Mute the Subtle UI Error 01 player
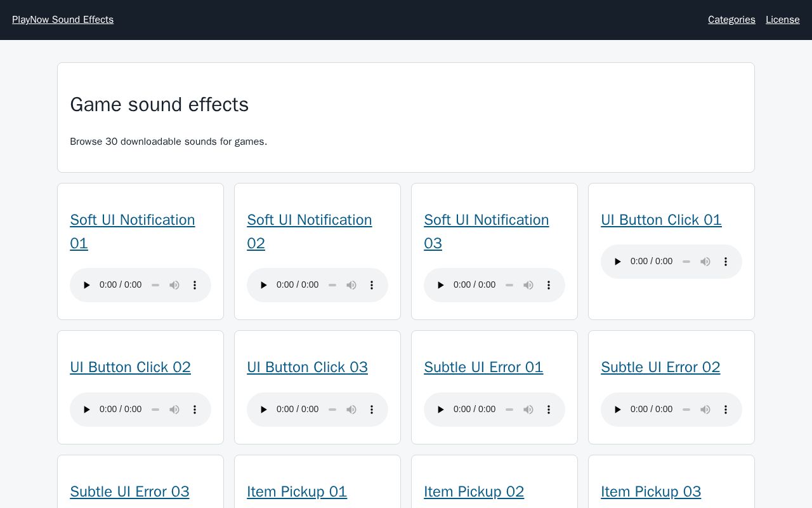Screen dimensions: 812x508 click(x=528, y=410)
